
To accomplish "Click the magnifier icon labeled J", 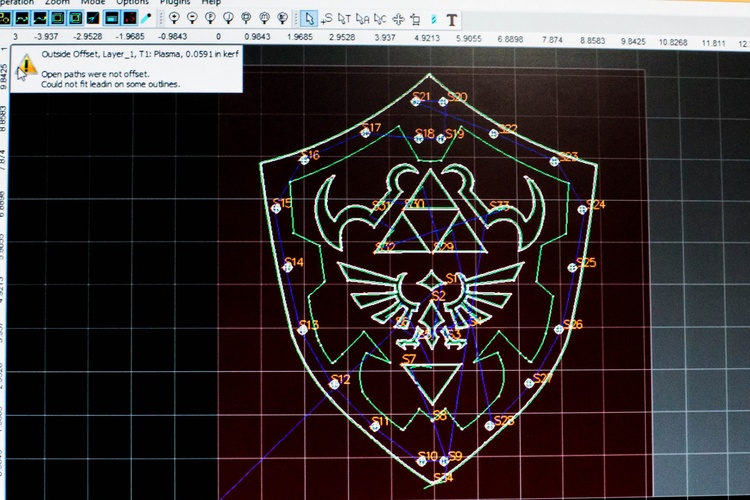I will [228, 18].
